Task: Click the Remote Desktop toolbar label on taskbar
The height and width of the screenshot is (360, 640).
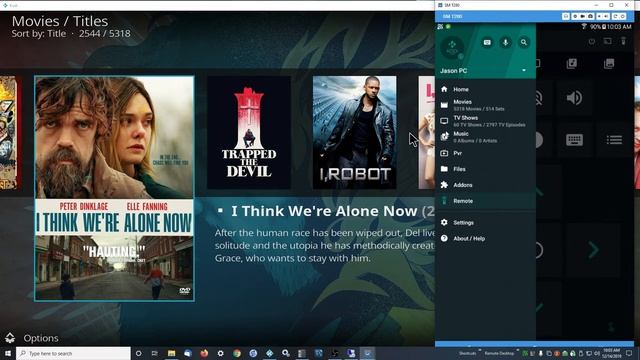Action: click(499, 353)
